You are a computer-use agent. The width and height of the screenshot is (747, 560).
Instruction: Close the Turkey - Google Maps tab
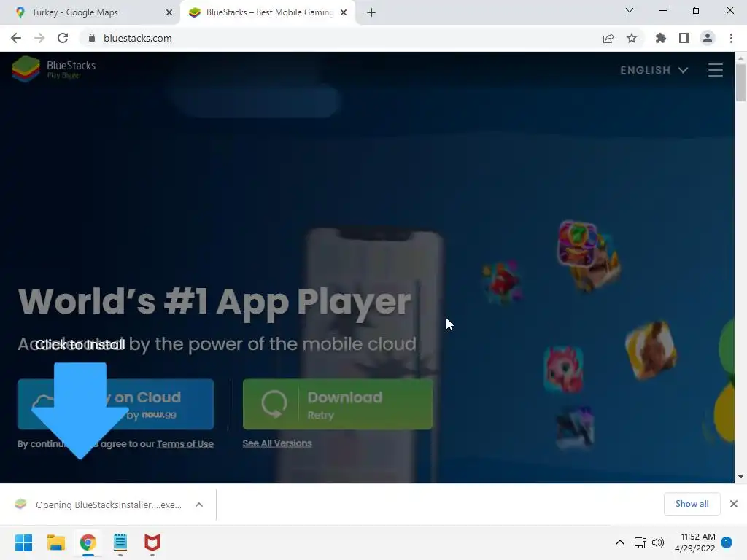click(169, 12)
